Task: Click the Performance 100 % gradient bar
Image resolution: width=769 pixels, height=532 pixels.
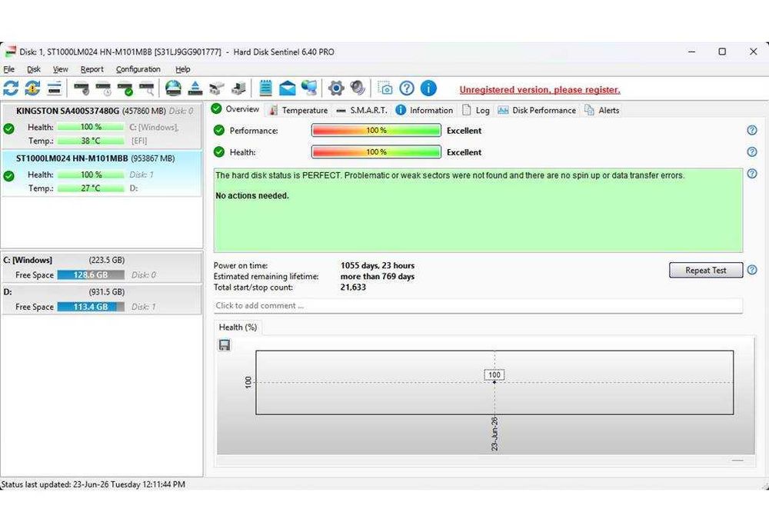Action: click(x=376, y=131)
